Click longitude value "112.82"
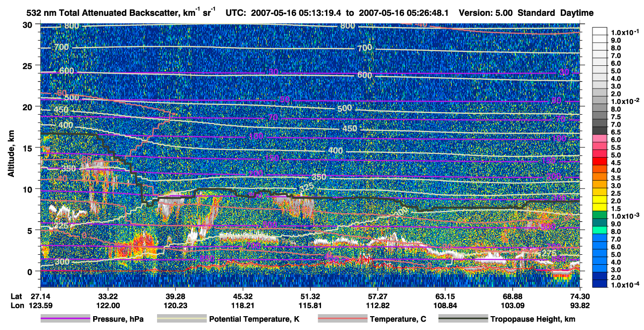This screenshot has width=644, height=330. tap(377, 305)
